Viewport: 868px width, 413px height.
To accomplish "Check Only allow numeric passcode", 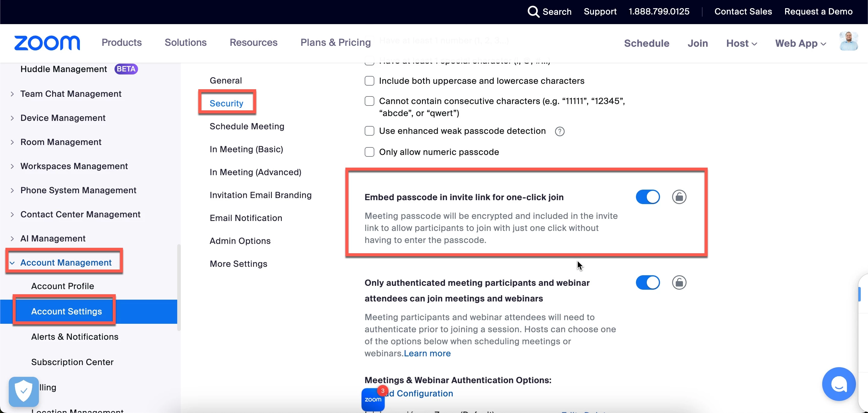I will (x=369, y=152).
